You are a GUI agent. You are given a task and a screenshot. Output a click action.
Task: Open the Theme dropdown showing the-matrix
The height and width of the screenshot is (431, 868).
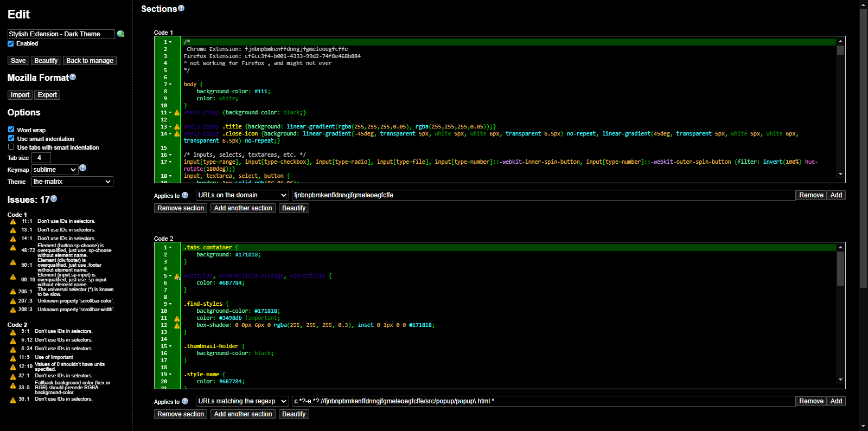(x=72, y=182)
